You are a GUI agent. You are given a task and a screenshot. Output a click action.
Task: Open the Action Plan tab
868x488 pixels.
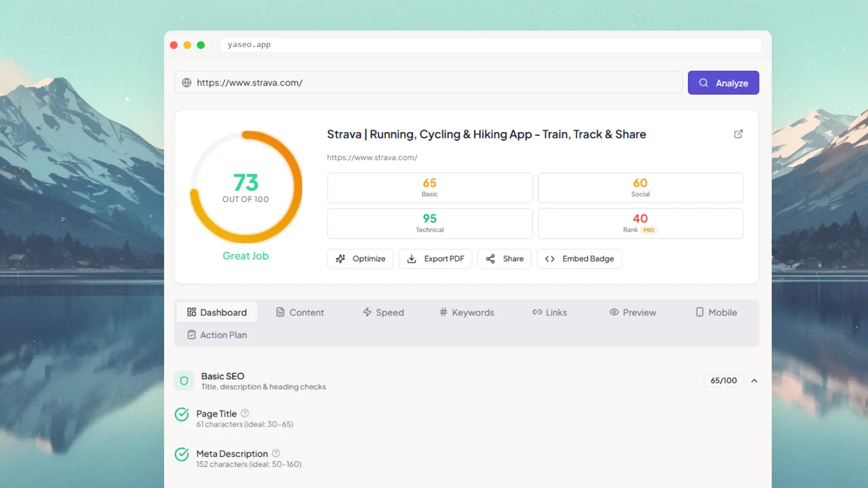click(217, 335)
